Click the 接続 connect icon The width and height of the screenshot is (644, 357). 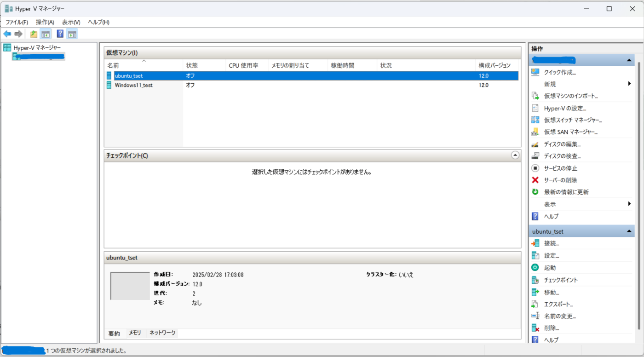pos(535,243)
